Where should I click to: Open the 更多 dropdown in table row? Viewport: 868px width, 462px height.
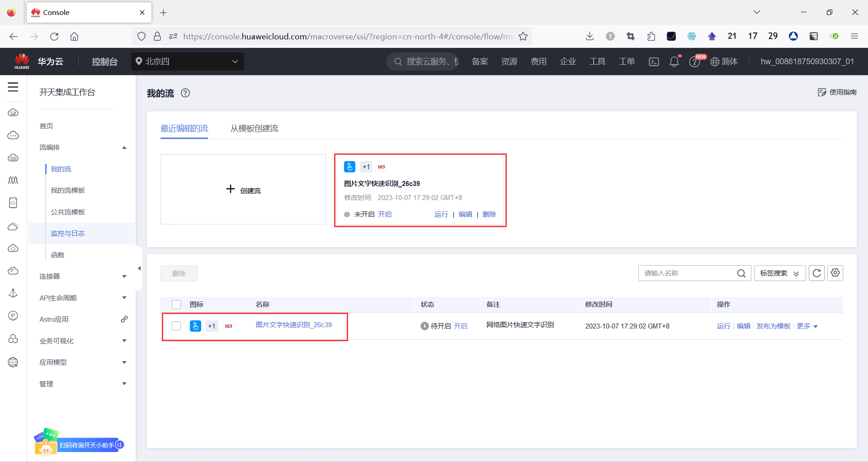click(x=807, y=326)
